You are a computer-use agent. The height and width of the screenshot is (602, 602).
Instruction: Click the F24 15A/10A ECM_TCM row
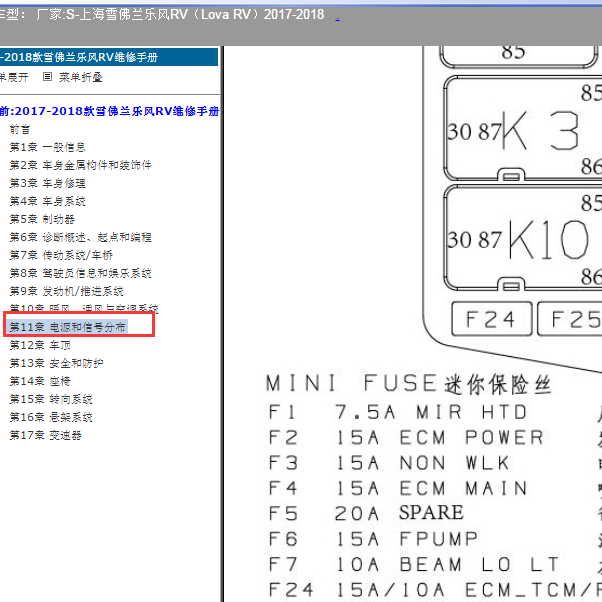435,590
